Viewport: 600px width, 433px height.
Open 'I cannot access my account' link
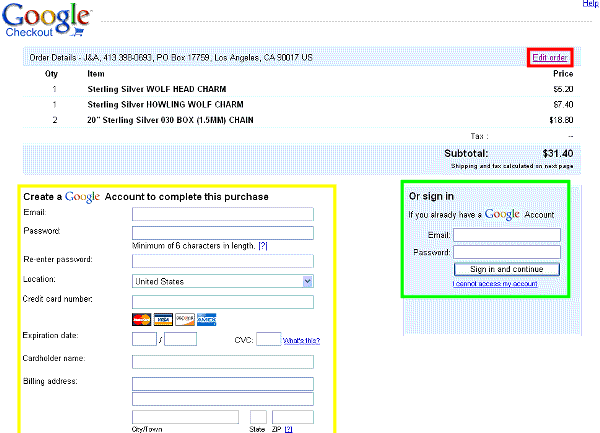pyautogui.click(x=495, y=283)
